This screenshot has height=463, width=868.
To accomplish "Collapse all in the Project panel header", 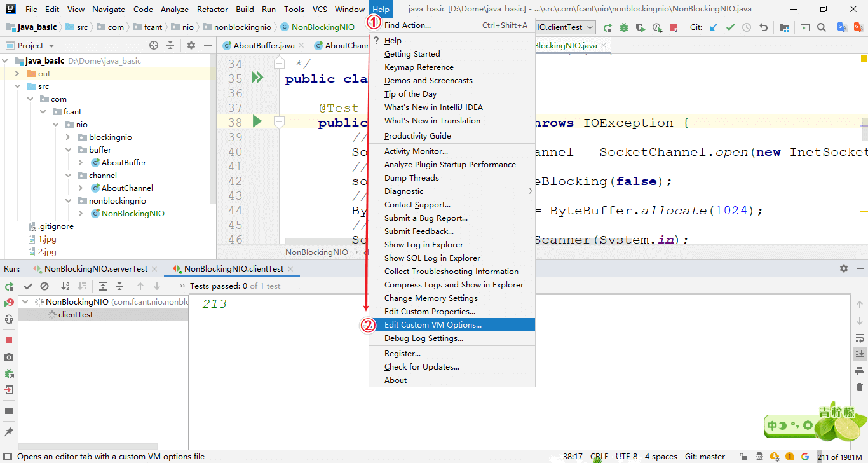I will tap(170, 45).
